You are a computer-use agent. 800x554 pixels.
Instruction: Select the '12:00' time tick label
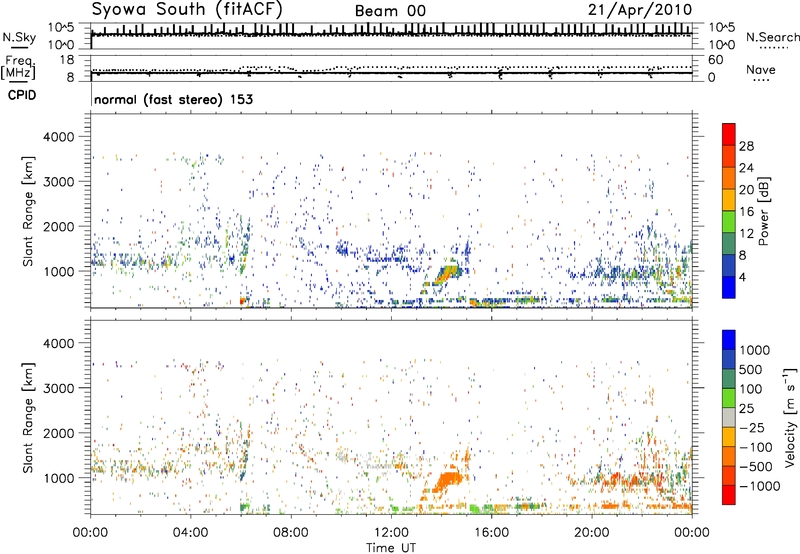click(391, 533)
